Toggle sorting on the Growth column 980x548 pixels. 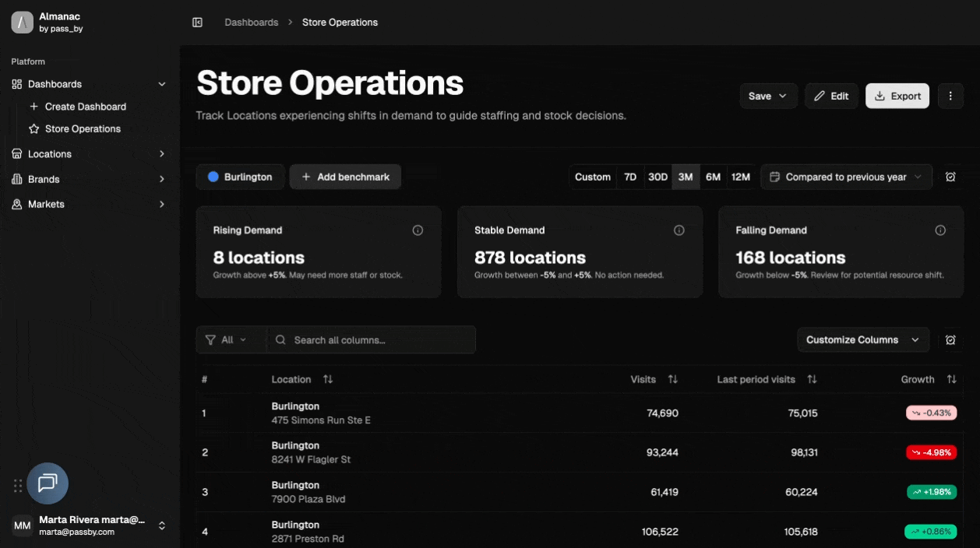pyautogui.click(x=951, y=379)
